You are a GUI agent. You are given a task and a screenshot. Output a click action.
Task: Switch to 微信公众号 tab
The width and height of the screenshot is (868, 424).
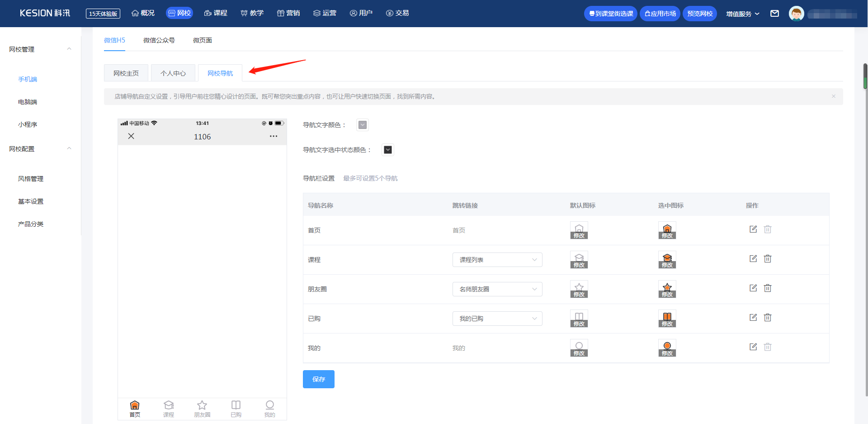pos(159,40)
